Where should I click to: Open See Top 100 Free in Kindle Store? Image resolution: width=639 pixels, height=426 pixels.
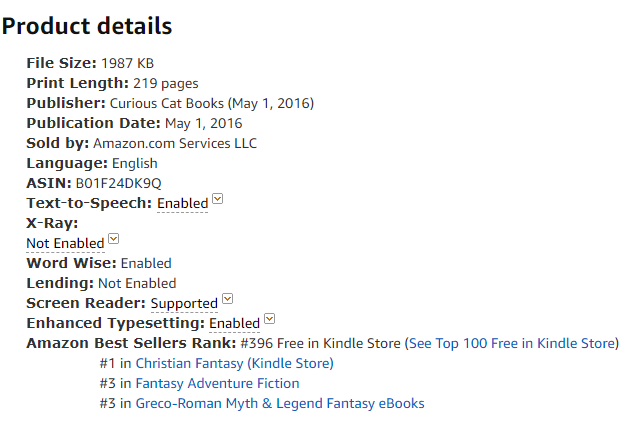click(512, 343)
